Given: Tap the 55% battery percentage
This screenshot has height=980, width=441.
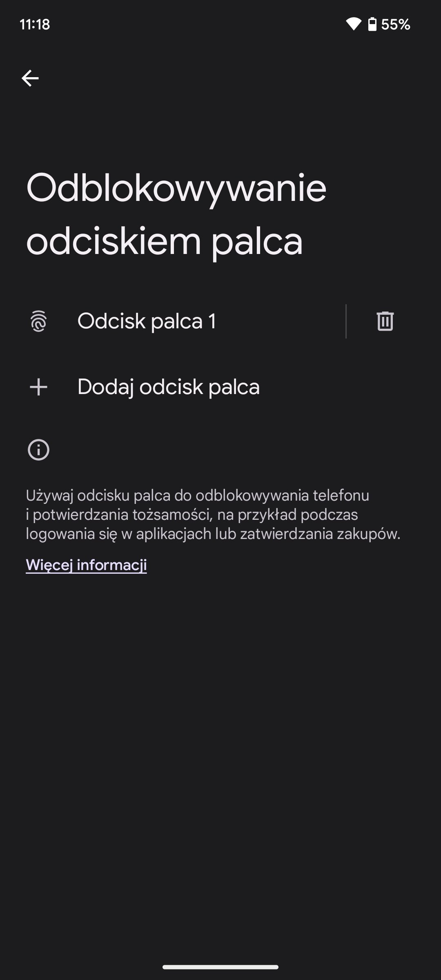Looking at the screenshot, I should [395, 24].
